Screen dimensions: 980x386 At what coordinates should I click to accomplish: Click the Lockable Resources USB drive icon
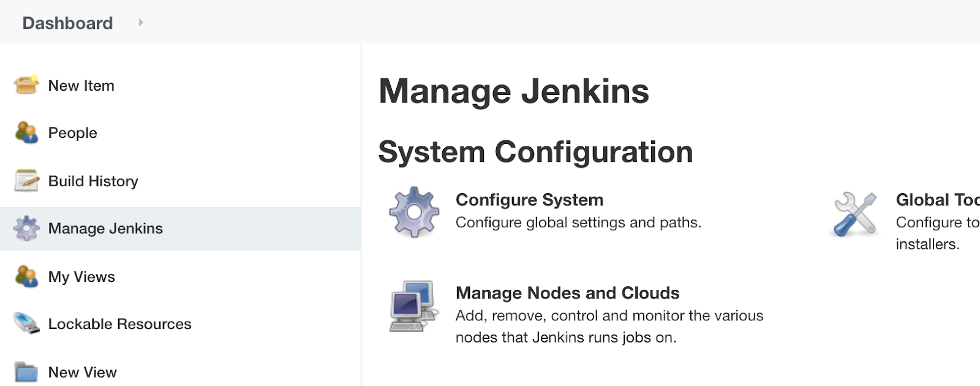(26, 324)
